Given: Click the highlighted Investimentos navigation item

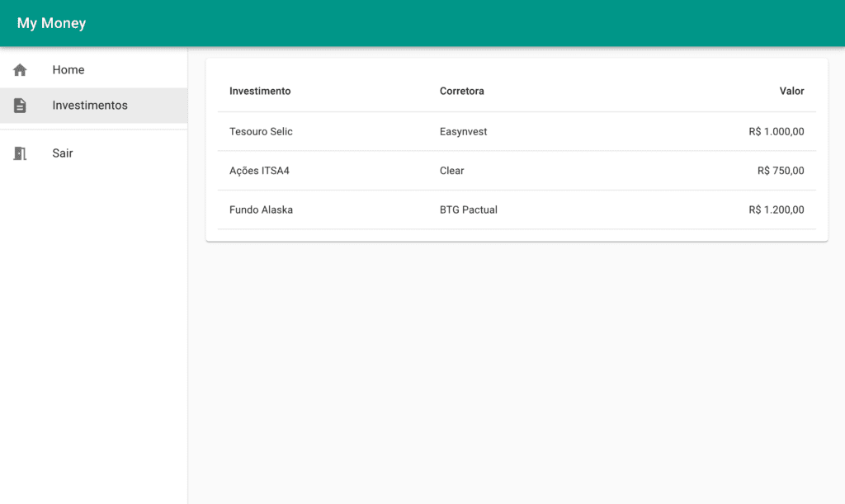Looking at the screenshot, I should (90, 105).
